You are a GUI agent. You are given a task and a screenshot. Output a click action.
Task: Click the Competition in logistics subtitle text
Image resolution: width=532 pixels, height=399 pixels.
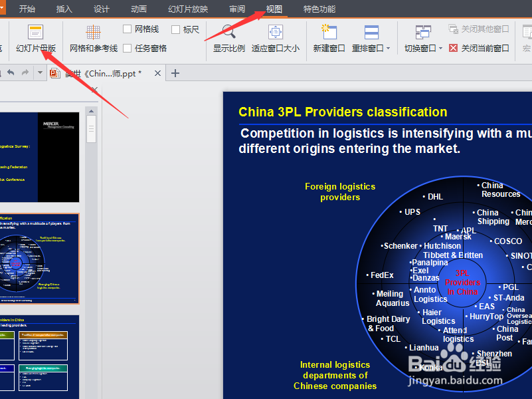385,141
